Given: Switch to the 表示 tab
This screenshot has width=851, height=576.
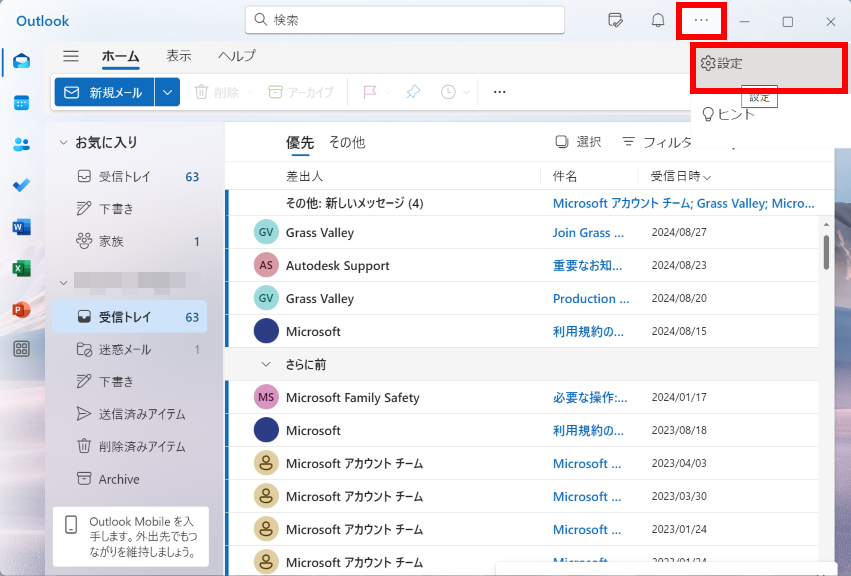Looking at the screenshot, I should coord(179,56).
